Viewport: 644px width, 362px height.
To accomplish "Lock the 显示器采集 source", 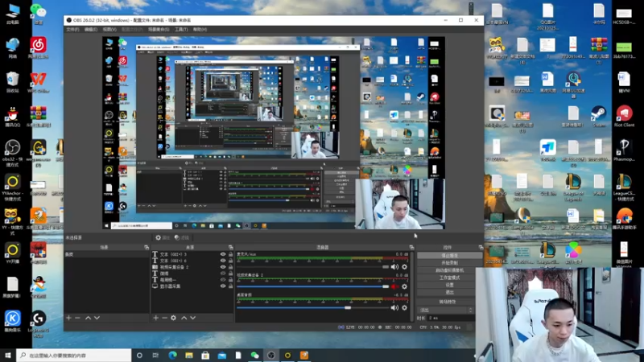I will tap(230, 286).
